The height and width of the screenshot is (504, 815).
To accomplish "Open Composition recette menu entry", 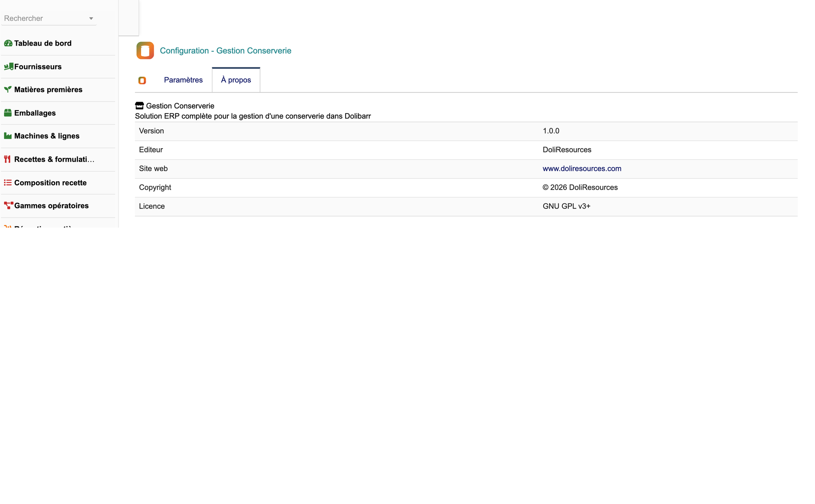I will tap(50, 183).
